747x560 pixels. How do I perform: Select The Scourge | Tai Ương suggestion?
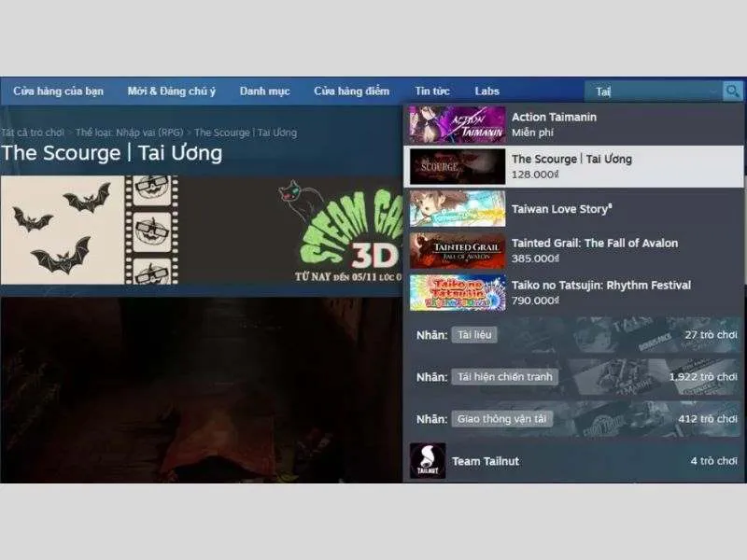coord(573,167)
